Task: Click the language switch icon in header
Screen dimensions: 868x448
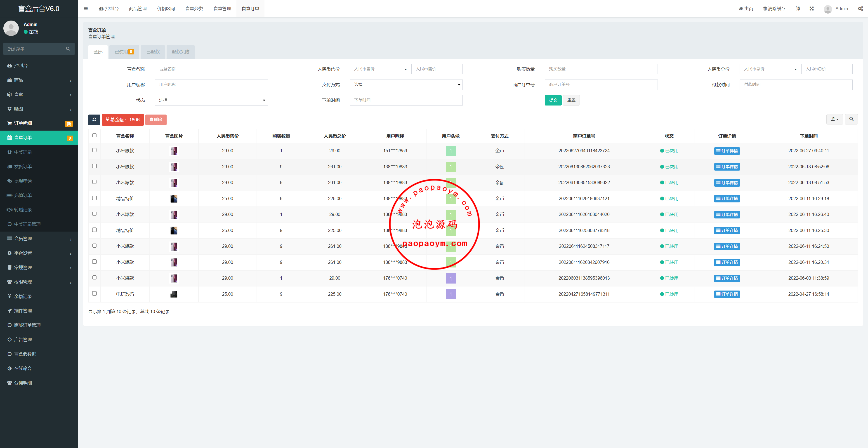Action: [x=797, y=9]
